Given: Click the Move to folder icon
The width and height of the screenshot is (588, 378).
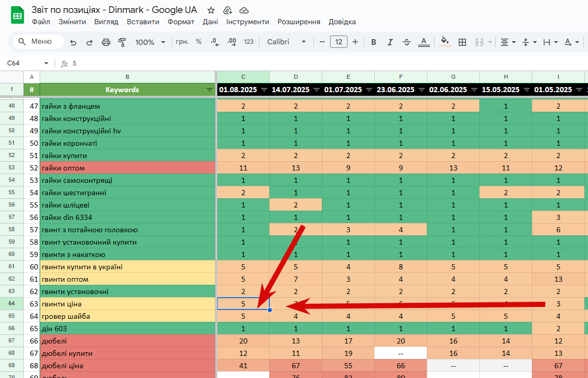Looking at the screenshot, I should pyautogui.click(x=228, y=10).
